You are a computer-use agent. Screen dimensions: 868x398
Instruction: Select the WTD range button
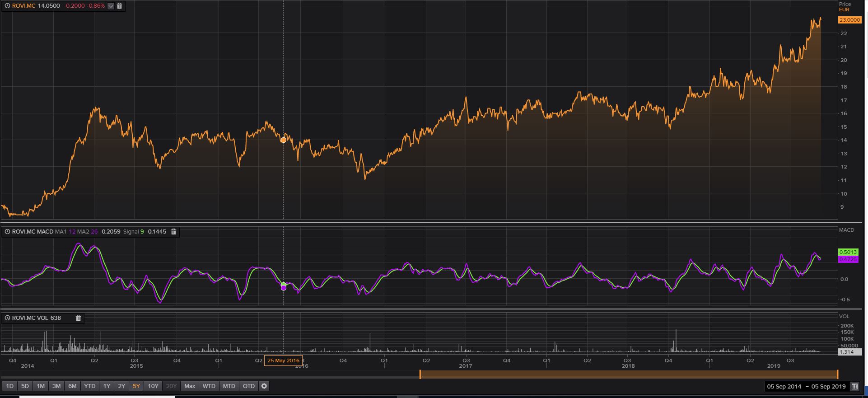pyautogui.click(x=209, y=386)
